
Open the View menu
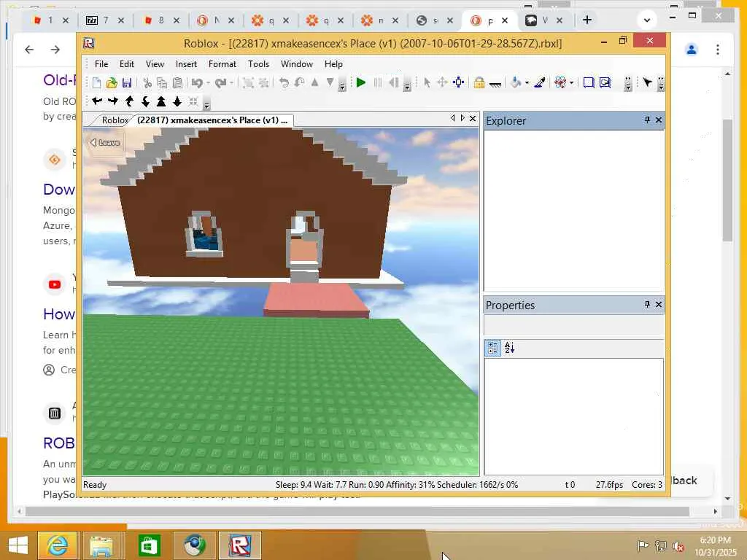155,64
